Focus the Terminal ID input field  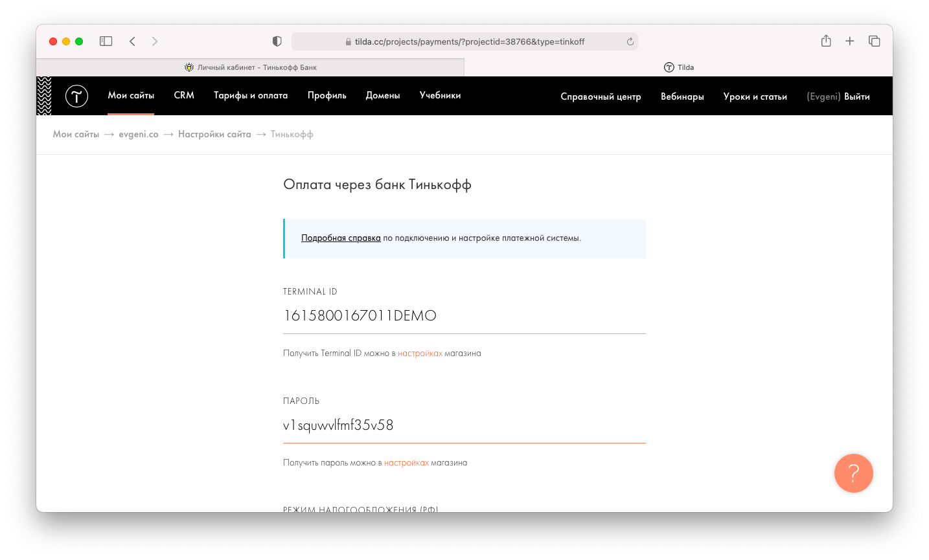click(465, 316)
